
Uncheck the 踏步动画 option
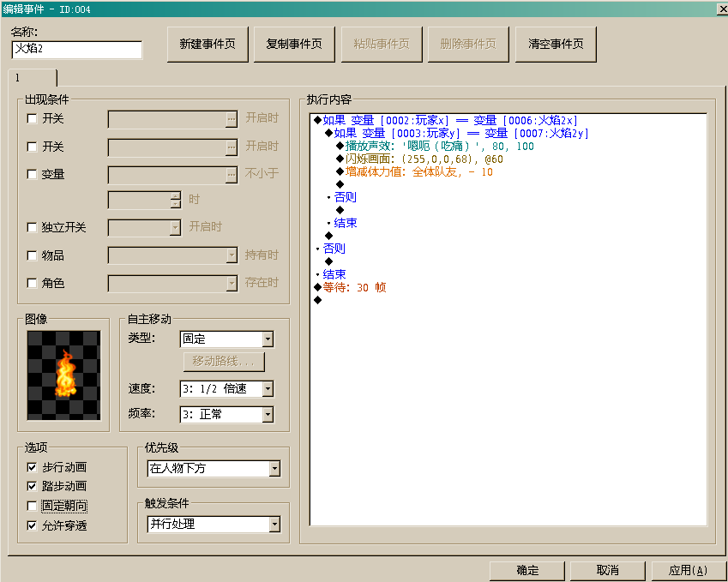click(x=32, y=486)
